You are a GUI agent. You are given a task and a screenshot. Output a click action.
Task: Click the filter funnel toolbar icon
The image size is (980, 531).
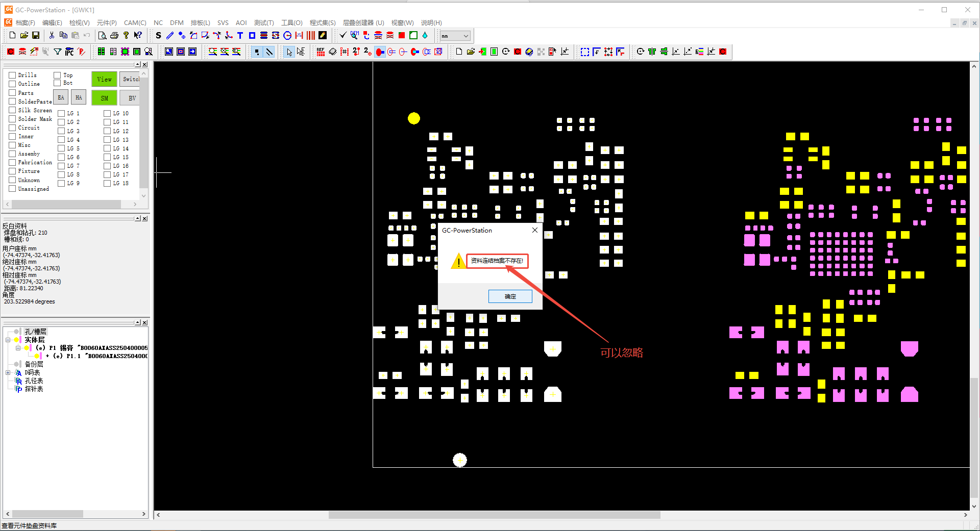coord(58,52)
